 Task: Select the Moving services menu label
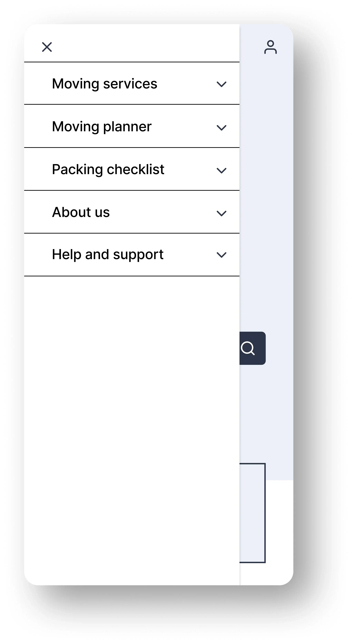click(105, 83)
